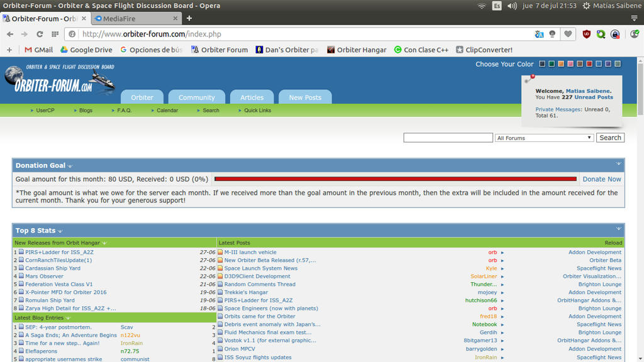
Task: Click the Donate Now link
Action: click(602, 179)
